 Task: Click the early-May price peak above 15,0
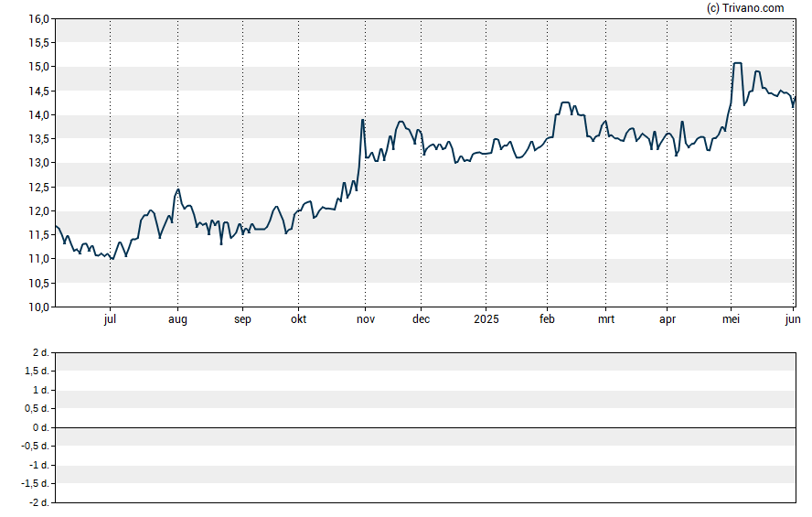pos(737,63)
